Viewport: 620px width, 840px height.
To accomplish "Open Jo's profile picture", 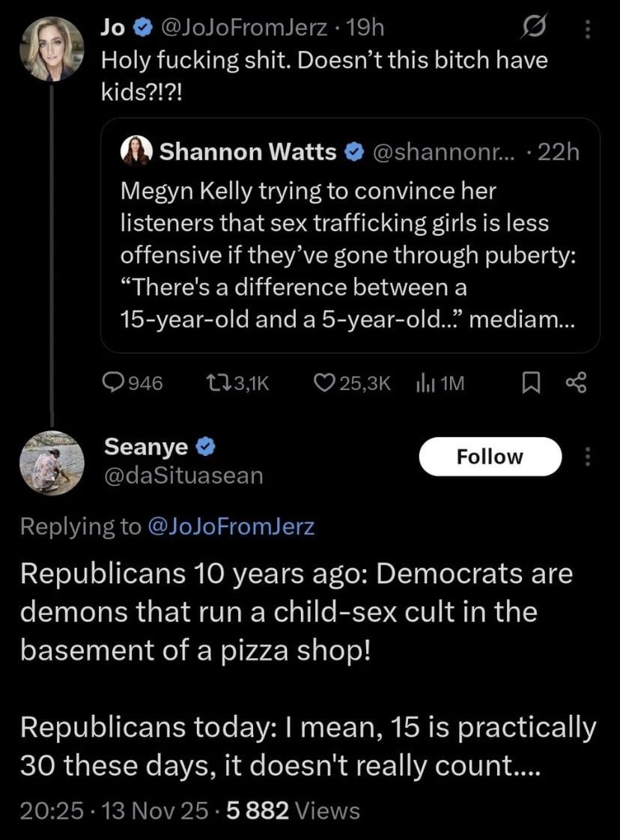I will point(51,49).
